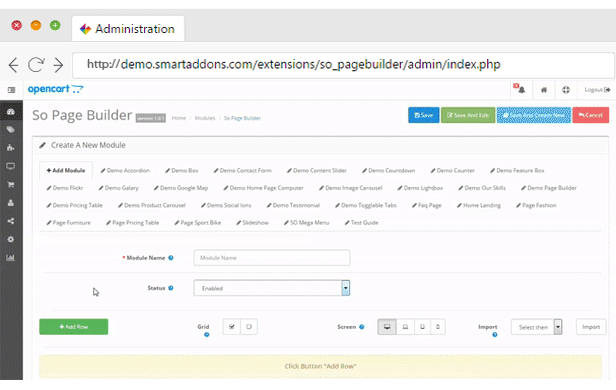This screenshot has width=616, height=390.
Task: Click the blue Save button
Action: click(x=424, y=115)
